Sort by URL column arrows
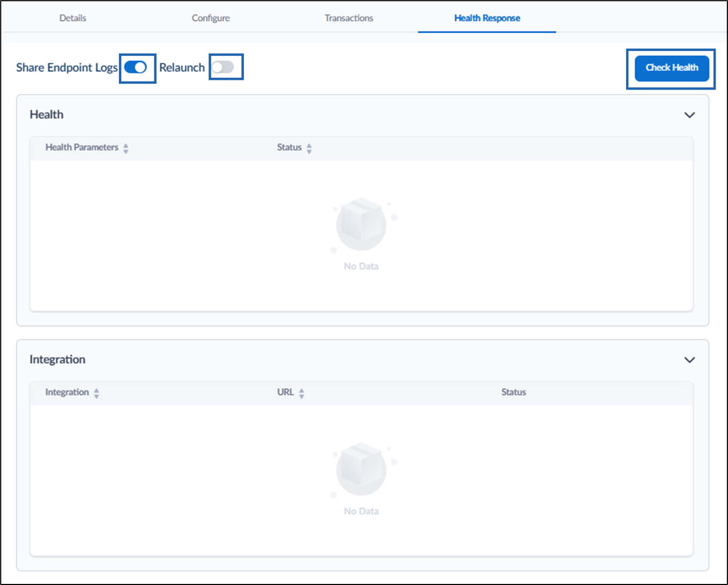Image resolution: width=728 pixels, height=585 pixels. tap(302, 393)
